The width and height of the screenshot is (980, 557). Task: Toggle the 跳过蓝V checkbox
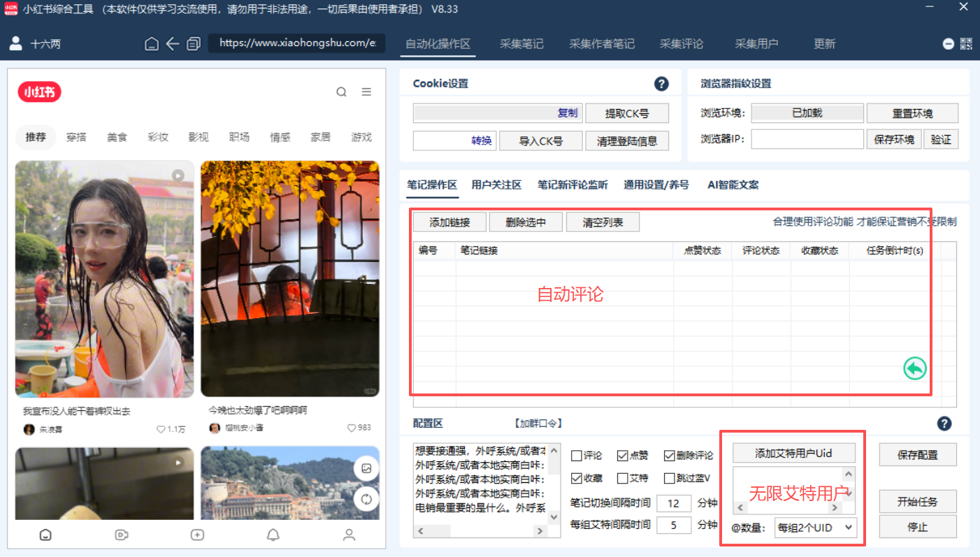point(669,479)
